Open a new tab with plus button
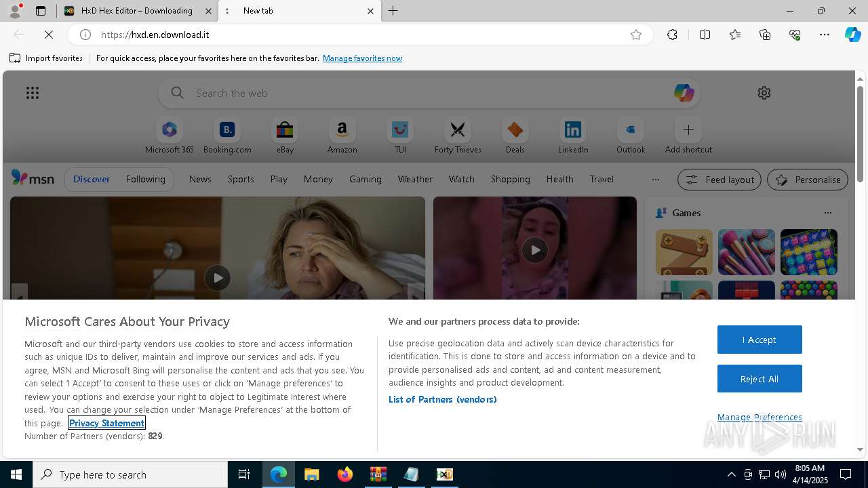 (393, 11)
